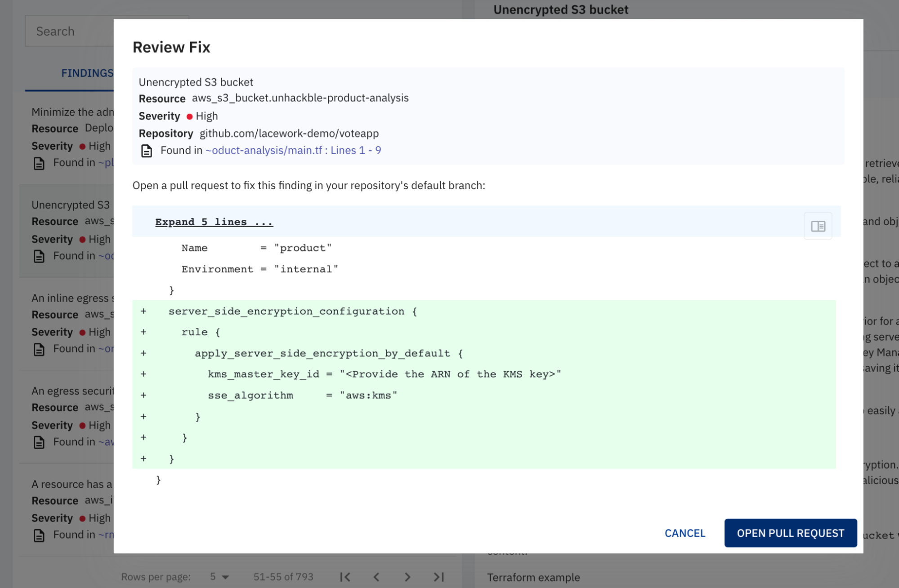The image size is (899, 588).
Task: Expand the hidden 5 lines of code
Action: (x=214, y=221)
